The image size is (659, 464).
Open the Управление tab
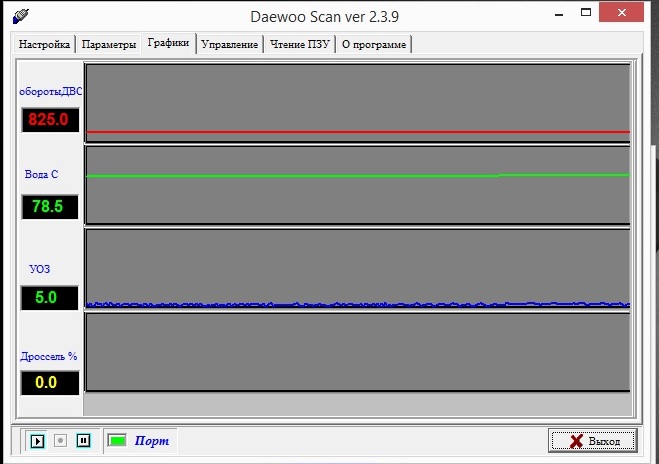[x=230, y=44]
